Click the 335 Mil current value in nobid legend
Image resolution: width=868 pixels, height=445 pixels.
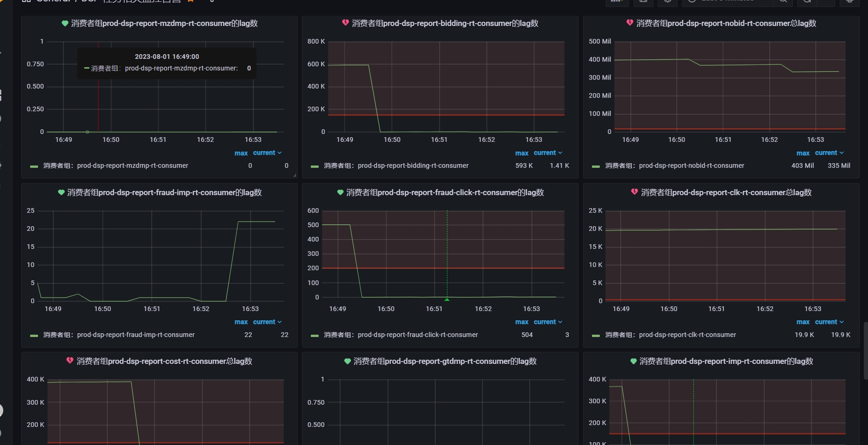(839, 165)
